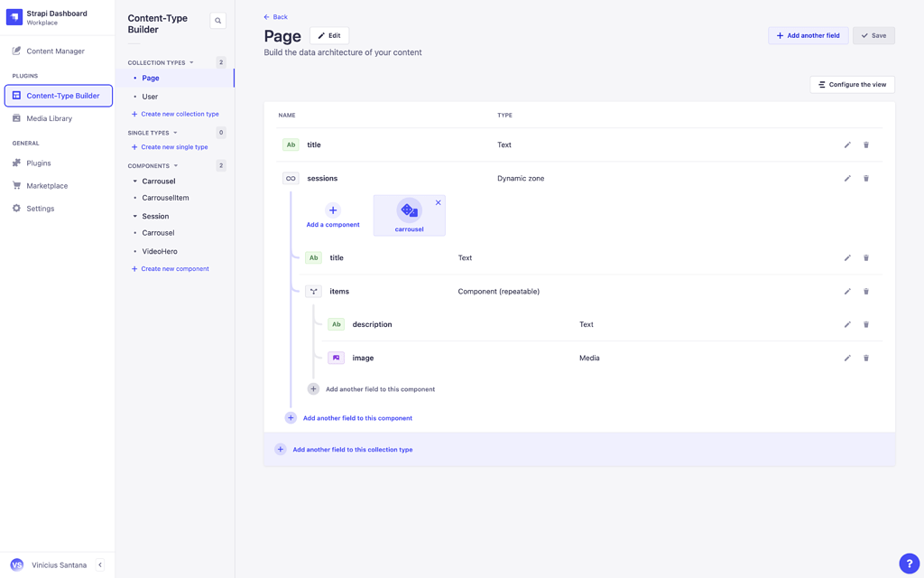Delete the image media field
This screenshot has height=578, width=924.
(866, 359)
